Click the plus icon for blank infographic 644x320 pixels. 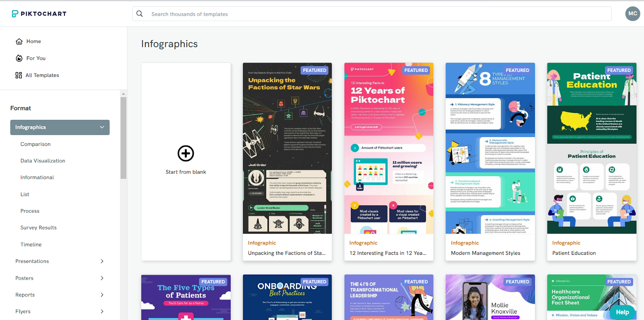186,153
